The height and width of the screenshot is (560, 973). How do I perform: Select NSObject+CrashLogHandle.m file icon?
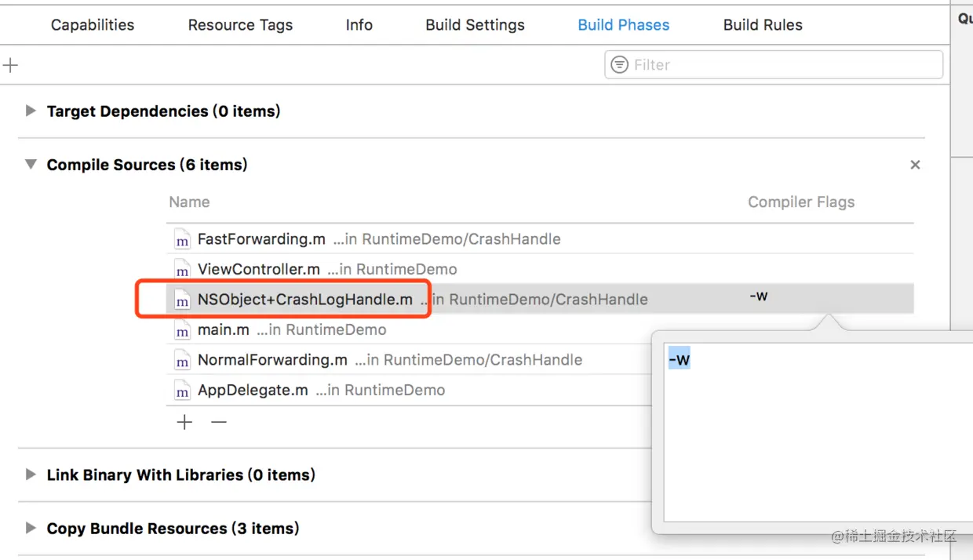click(x=182, y=300)
